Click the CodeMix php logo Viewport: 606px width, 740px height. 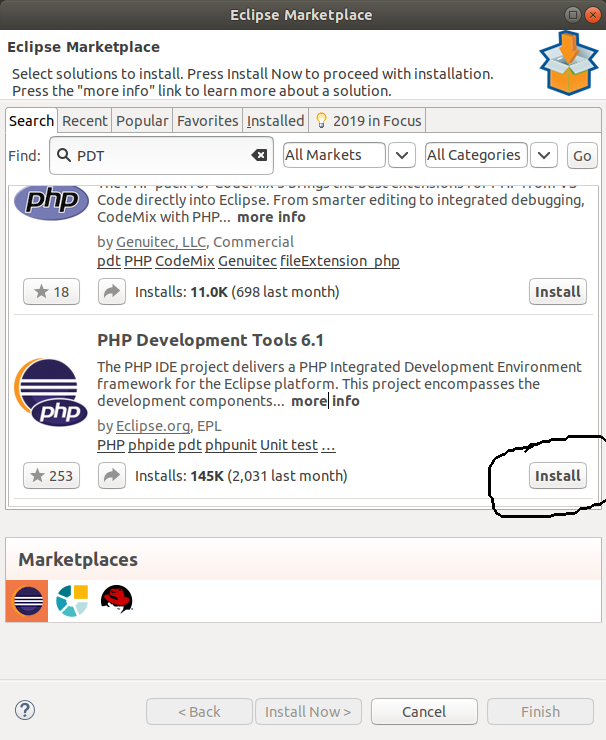coord(51,202)
